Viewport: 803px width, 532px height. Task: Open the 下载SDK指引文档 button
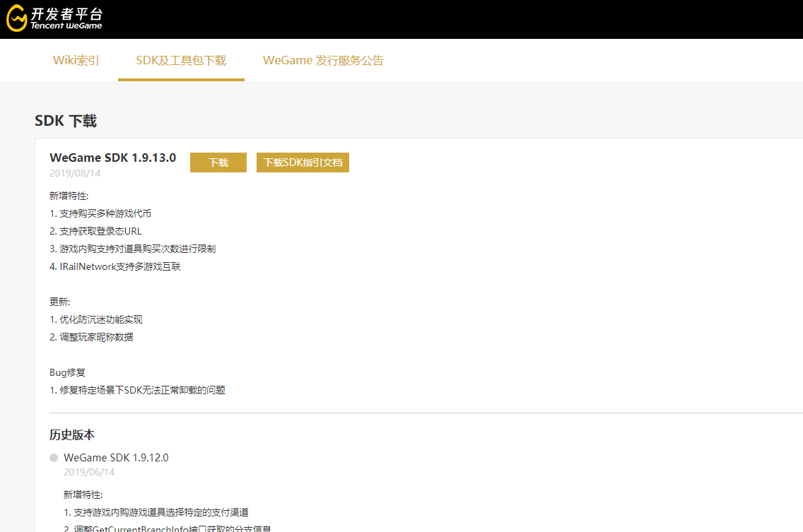pos(303,162)
